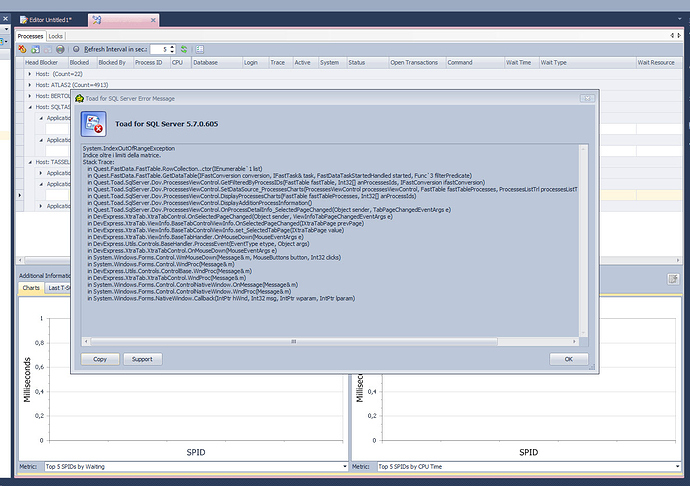Click 'Indice oltre i limiti della matrice' line

click(x=122, y=155)
